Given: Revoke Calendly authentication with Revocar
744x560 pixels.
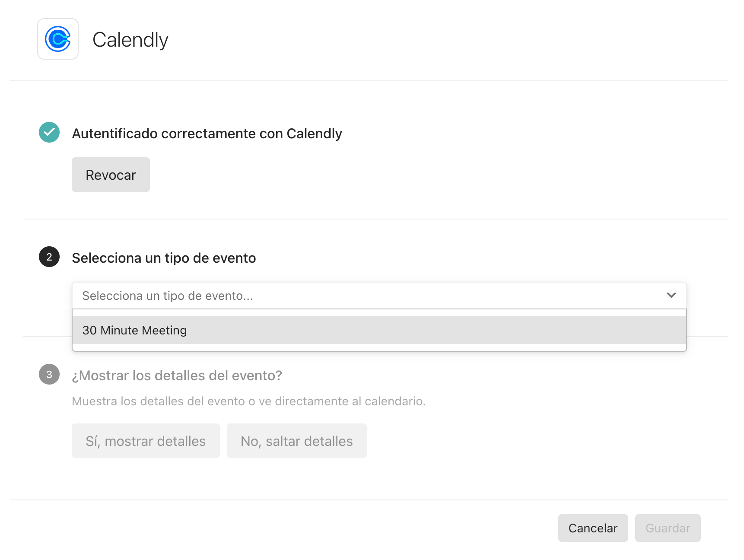Looking at the screenshot, I should [x=111, y=175].
